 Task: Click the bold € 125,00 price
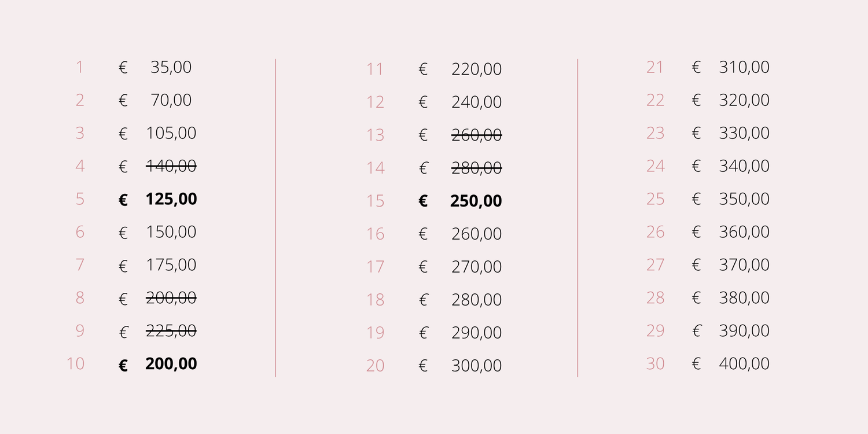click(171, 200)
